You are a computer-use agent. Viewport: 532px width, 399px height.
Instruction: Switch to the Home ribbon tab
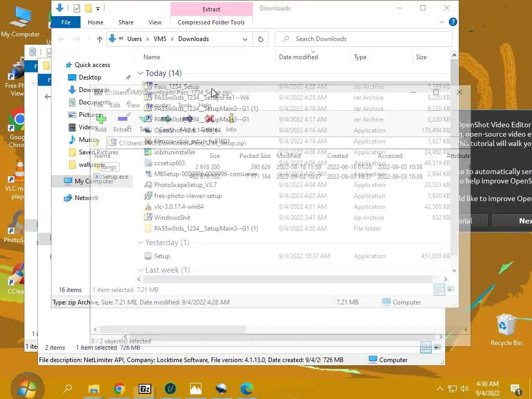pos(96,22)
